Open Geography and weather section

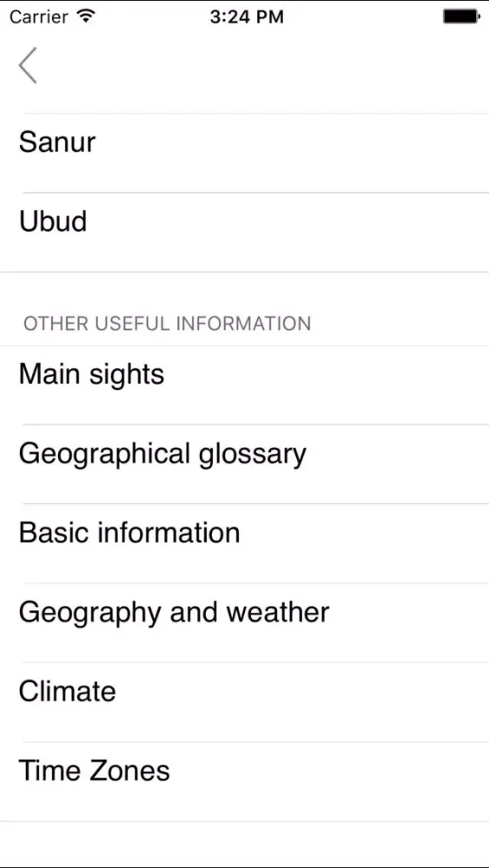click(x=244, y=622)
